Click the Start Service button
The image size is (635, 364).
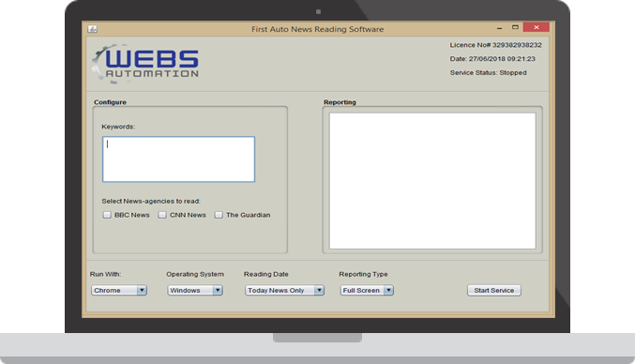tap(494, 290)
